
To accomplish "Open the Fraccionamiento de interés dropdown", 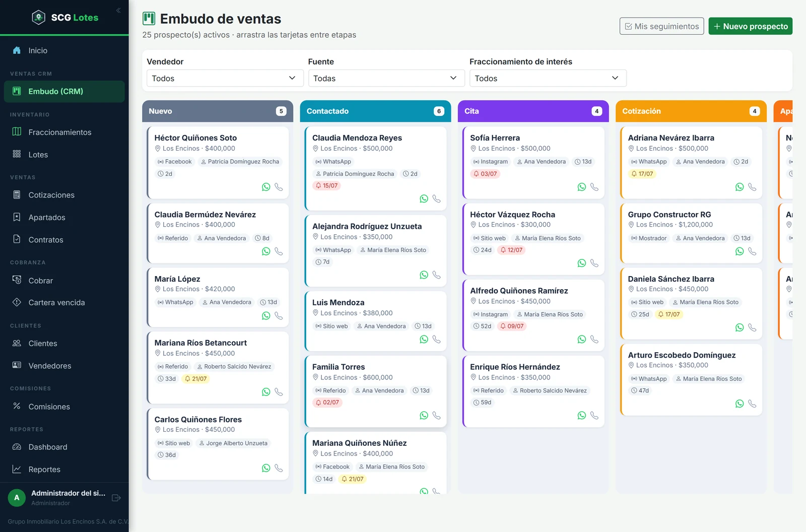I will pyautogui.click(x=548, y=78).
